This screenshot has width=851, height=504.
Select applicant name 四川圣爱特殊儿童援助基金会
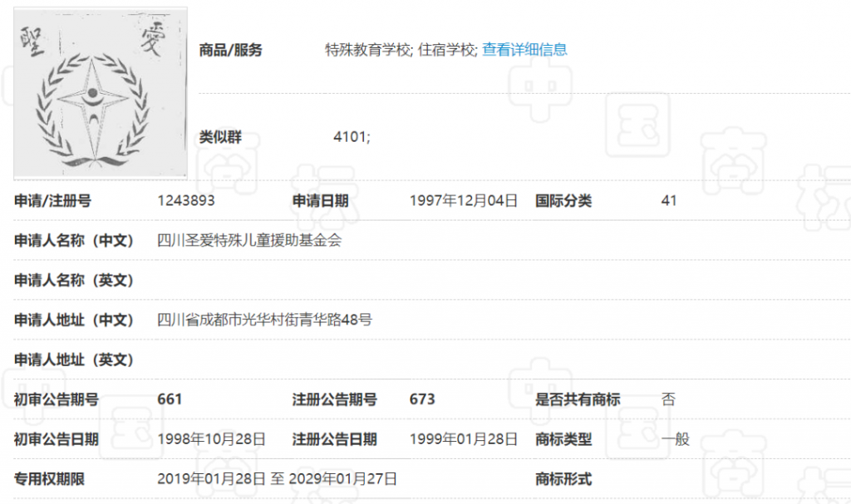point(249,240)
